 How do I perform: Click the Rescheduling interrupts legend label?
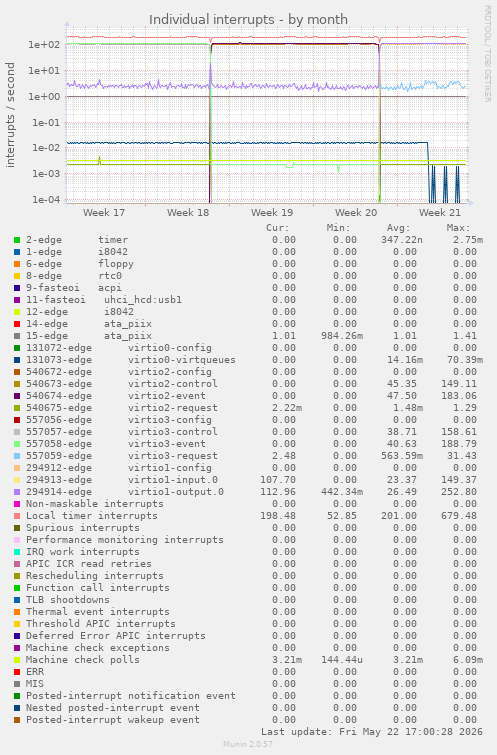(95, 576)
